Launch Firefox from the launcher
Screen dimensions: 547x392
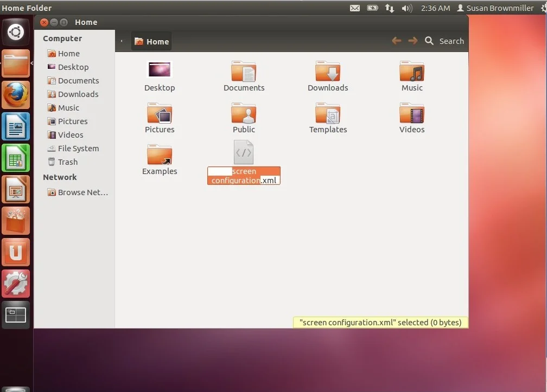(16, 96)
